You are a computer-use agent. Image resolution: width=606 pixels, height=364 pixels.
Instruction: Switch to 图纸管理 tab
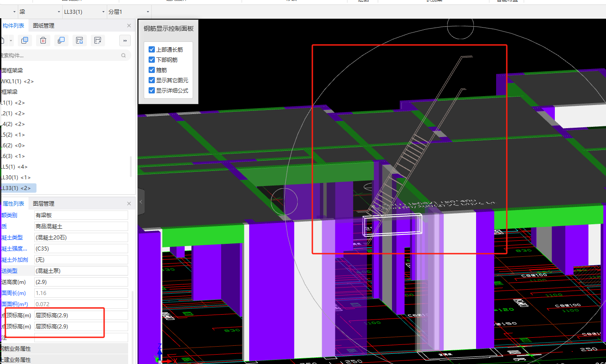44,26
